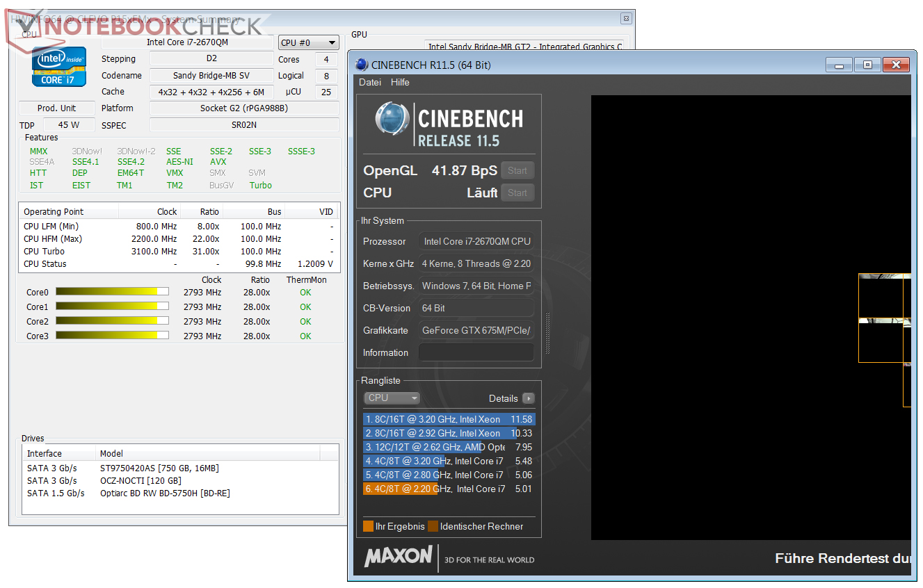
Task: Click the Prod. Unit button
Action: 57,108
